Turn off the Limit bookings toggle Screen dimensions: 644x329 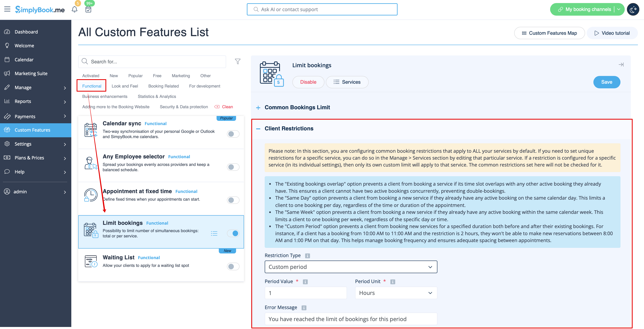233,234
